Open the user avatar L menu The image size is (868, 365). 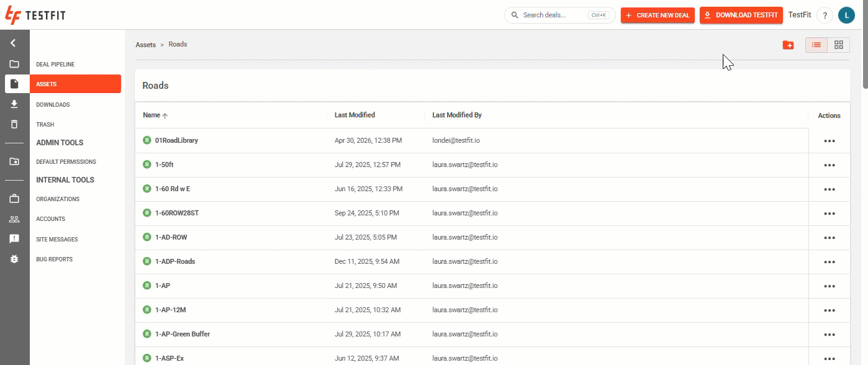[x=846, y=16]
